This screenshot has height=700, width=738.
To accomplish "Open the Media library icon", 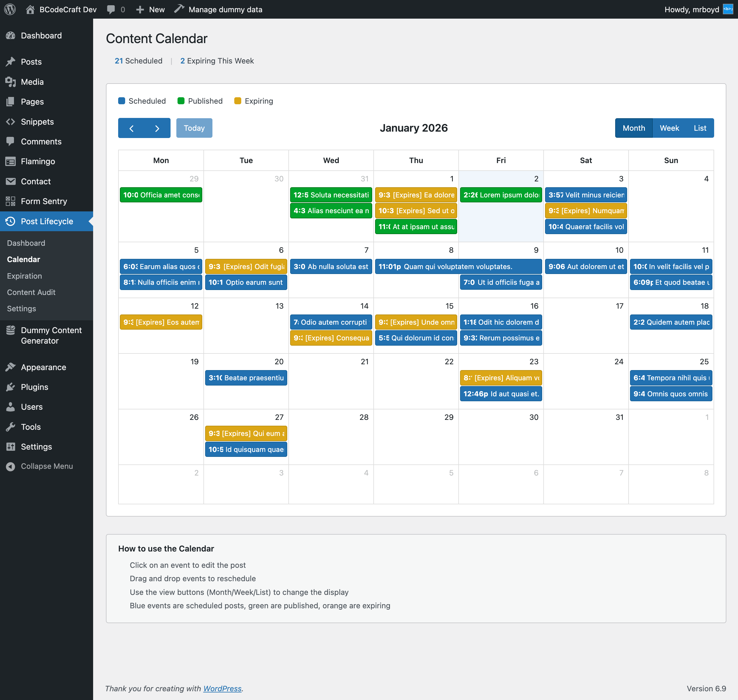I will [11, 82].
